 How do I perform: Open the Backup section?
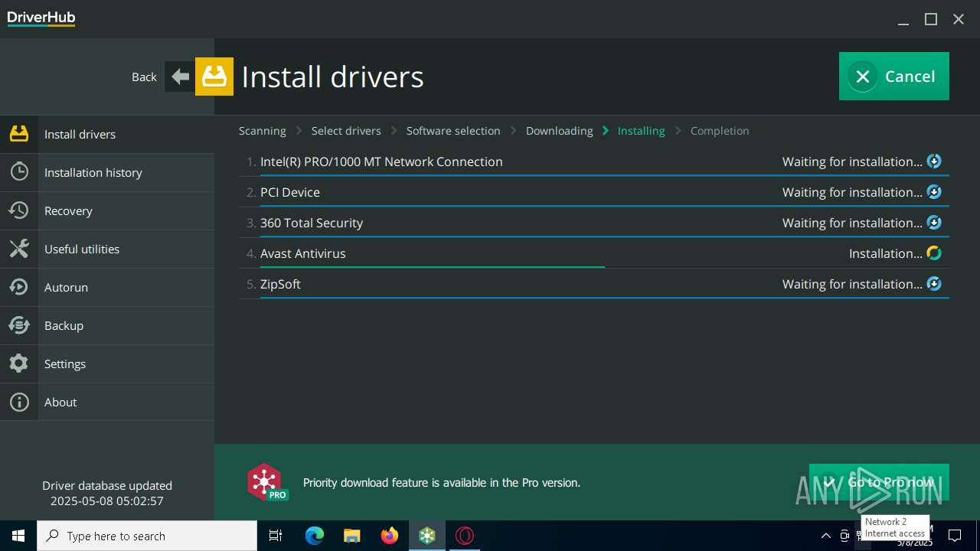[107, 325]
